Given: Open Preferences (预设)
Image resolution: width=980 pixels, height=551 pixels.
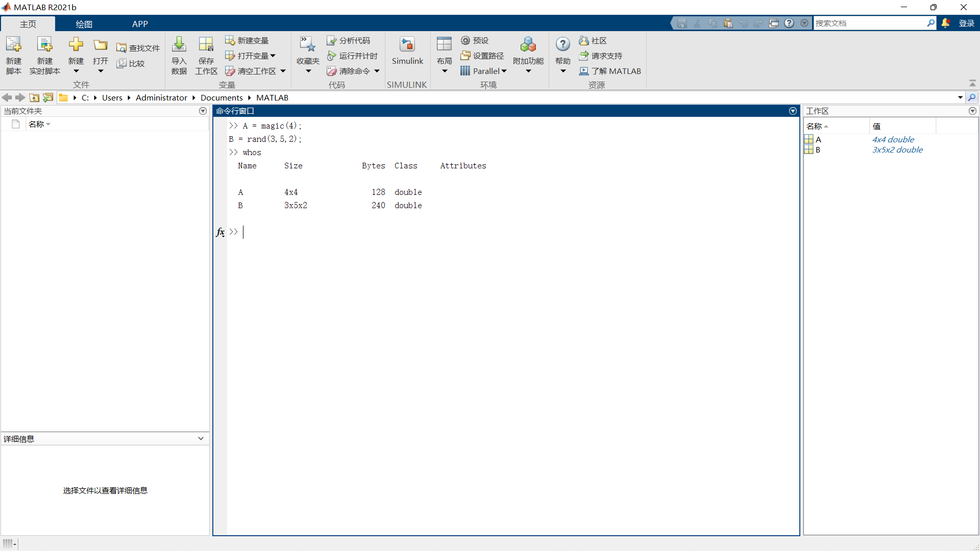Looking at the screenshot, I should click(475, 40).
